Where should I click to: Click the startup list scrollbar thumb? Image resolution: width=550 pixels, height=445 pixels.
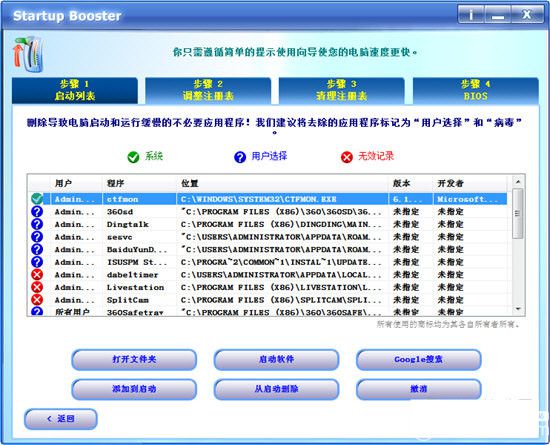[518, 214]
